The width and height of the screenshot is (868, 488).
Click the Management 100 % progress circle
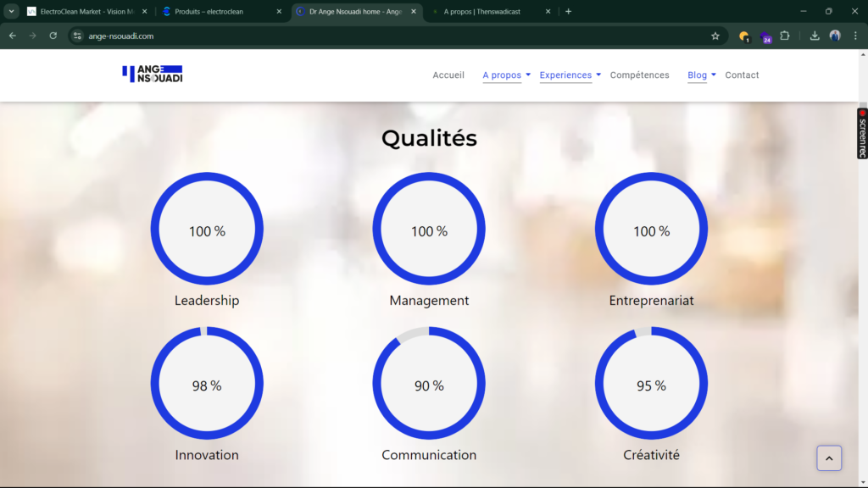(x=429, y=229)
